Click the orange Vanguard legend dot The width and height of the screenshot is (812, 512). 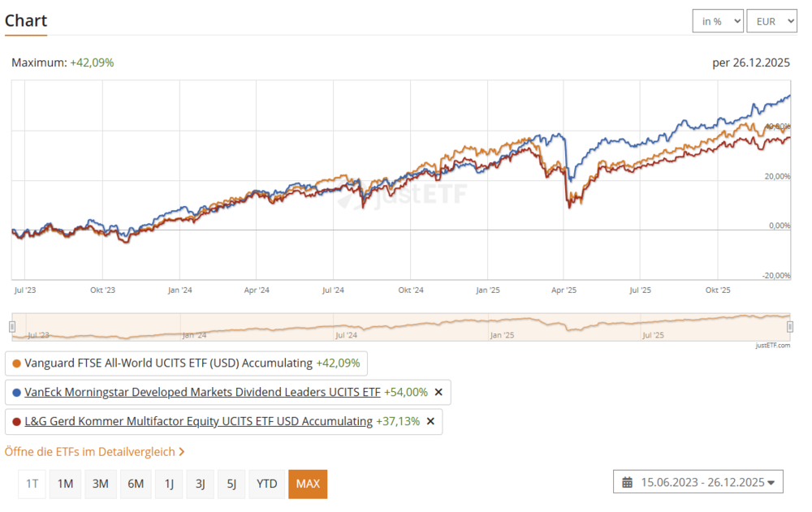(x=17, y=364)
